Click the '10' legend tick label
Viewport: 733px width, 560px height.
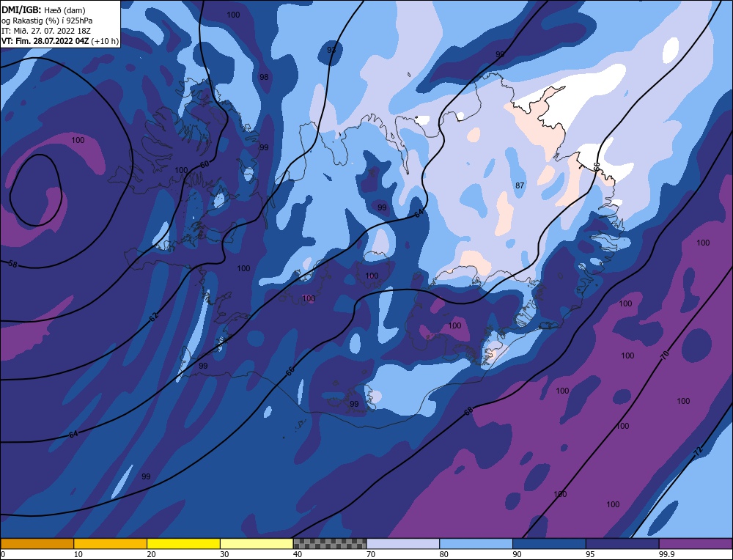tap(78, 554)
